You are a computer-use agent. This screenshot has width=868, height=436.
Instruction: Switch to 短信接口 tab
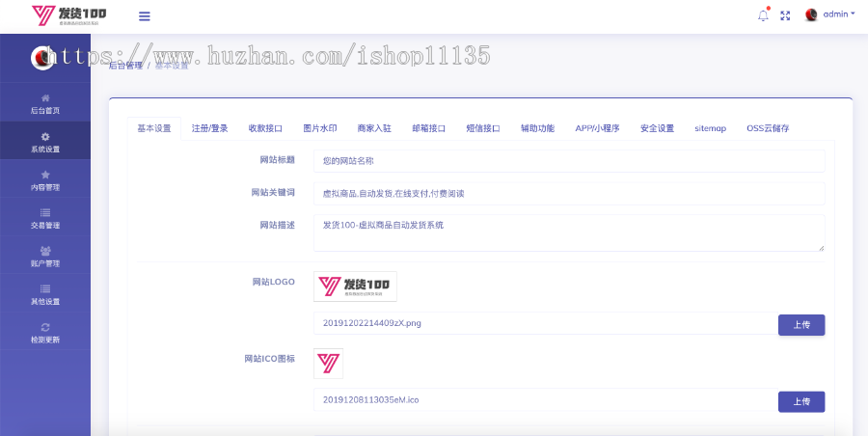483,128
